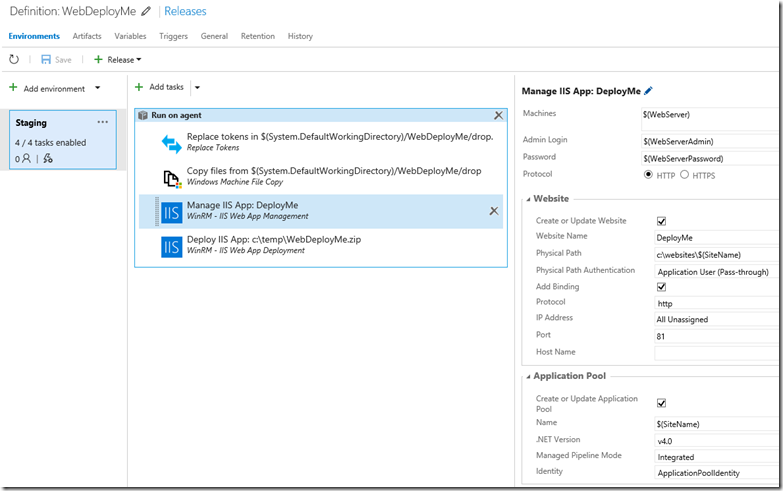Uncheck the Add Binding checkbox

pos(661,287)
